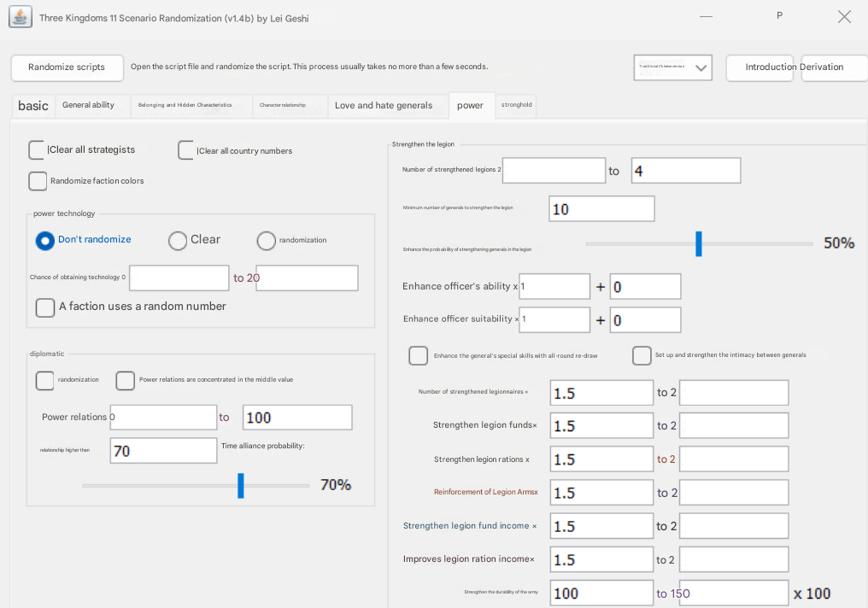The height and width of the screenshot is (608, 868).
Task: Click the Power relations minimum field
Action: [x=163, y=418]
